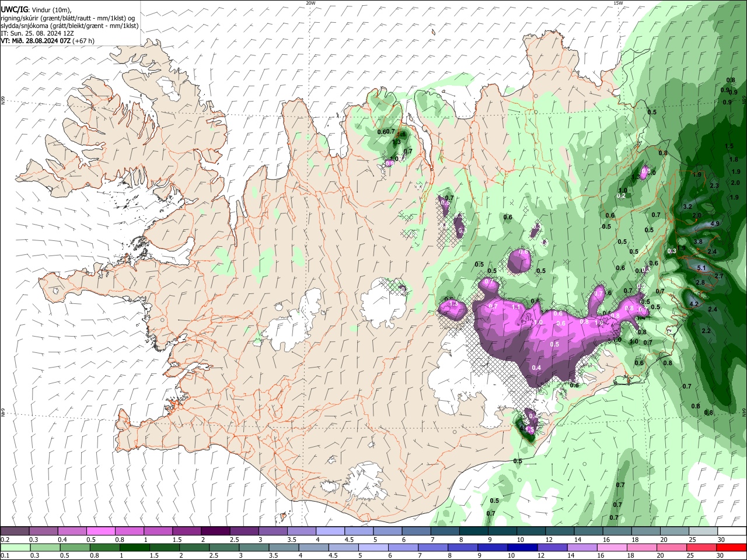This screenshot has width=747, height=560.
Task: Click the '15W' longitude label at top edge
Action: pos(618,3)
